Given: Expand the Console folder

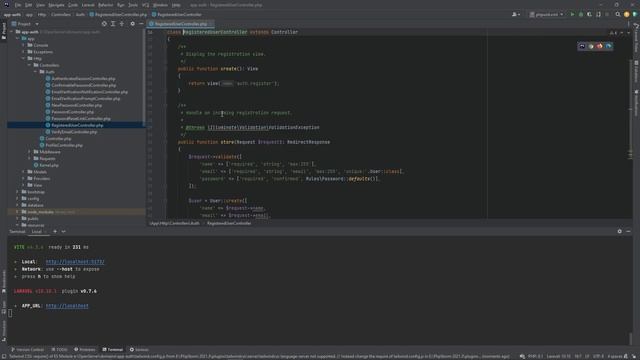Looking at the screenshot, I should 24,45.
